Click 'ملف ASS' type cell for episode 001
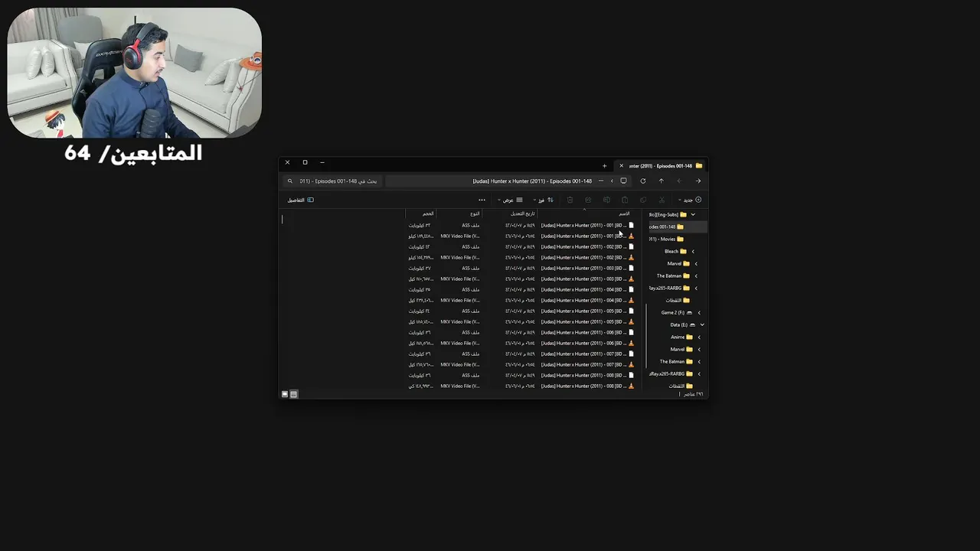Screen dimensions: 980x551 click(471, 226)
